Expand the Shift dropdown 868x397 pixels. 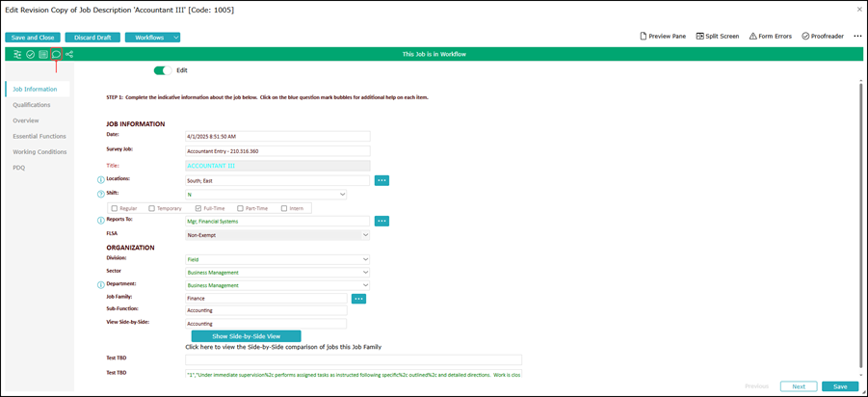tap(266, 195)
